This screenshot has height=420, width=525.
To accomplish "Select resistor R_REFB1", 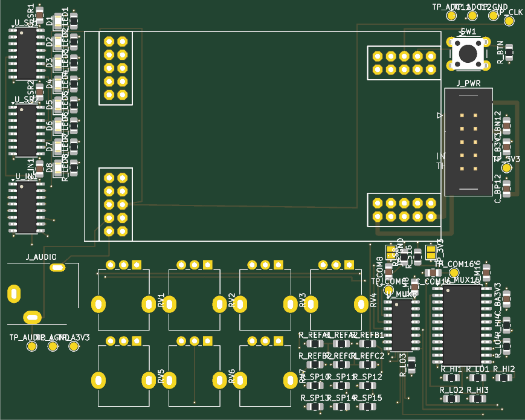I will point(368,344).
